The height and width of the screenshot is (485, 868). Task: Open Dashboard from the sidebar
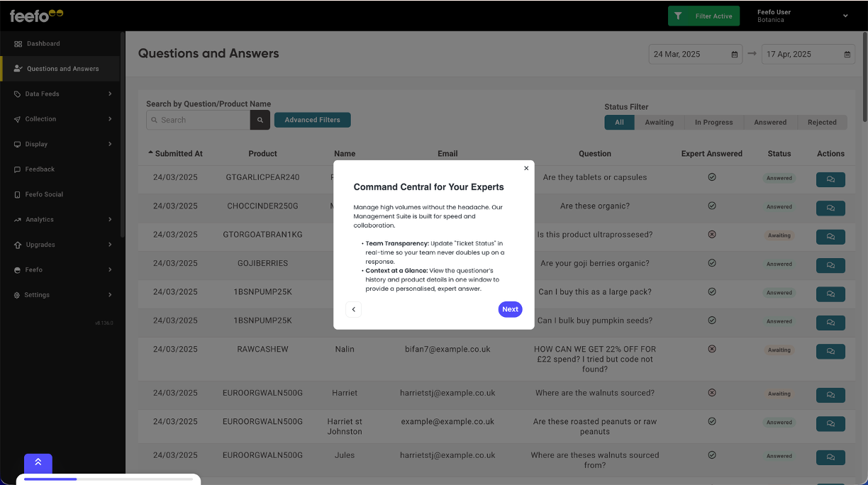click(43, 44)
